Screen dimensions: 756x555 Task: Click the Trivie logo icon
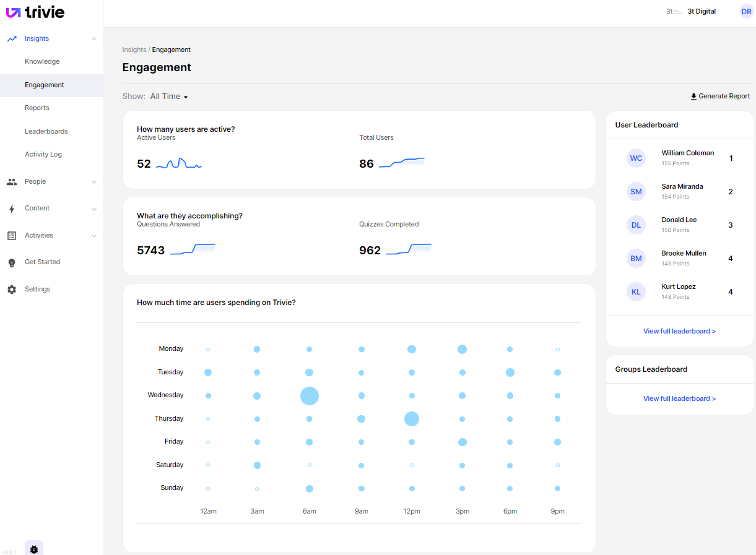tap(14, 12)
